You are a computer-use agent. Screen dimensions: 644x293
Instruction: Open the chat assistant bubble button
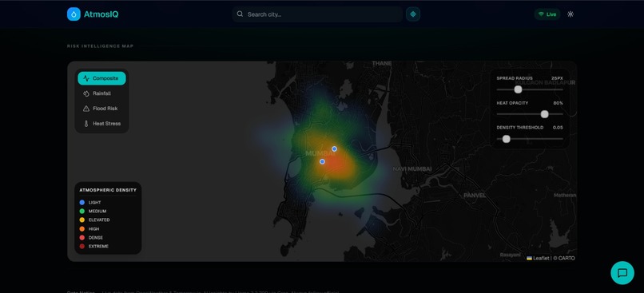[622, 273]
